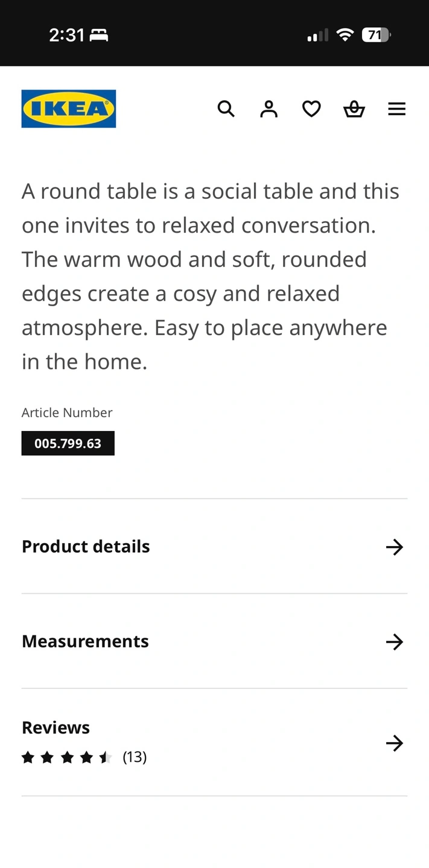Open favourites via the heart icon

311,108
